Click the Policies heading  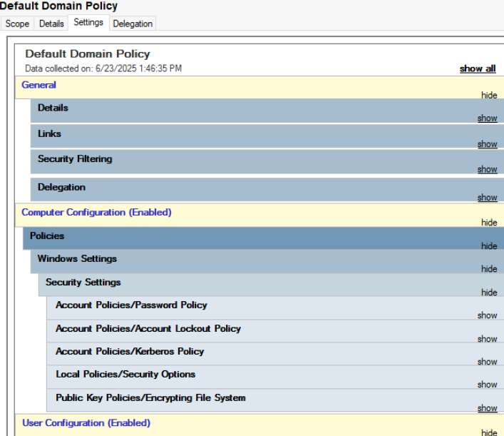[x=47, y=236]
